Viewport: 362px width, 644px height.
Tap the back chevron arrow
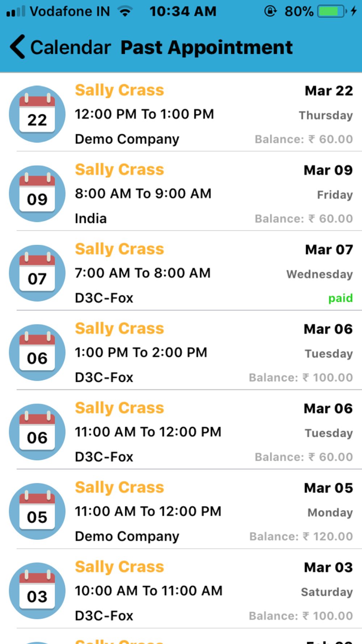[18, 47]
